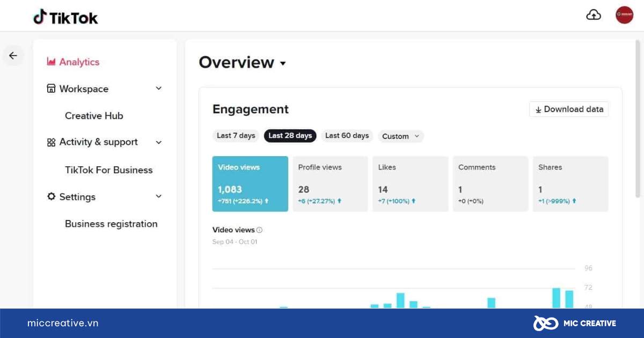Click the +0 (+0%) comments change text
The image size is (644, 338).
click(x=471, y=201)
